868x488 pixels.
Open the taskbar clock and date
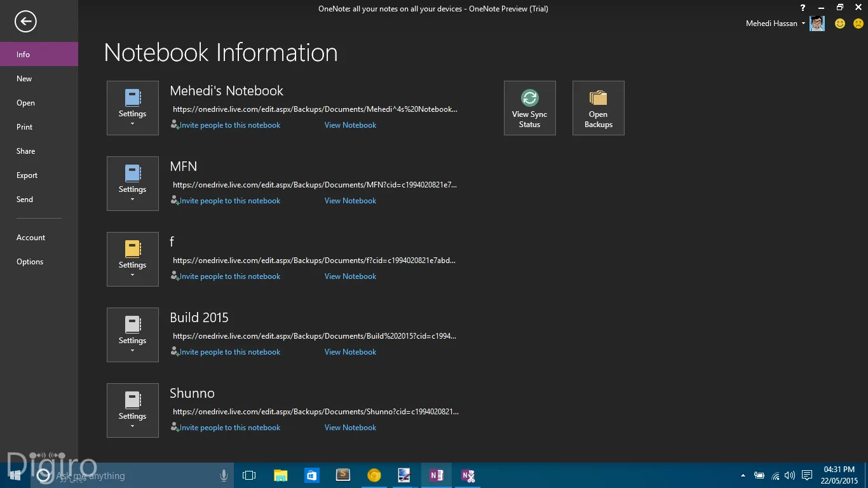tap(839, 475)
